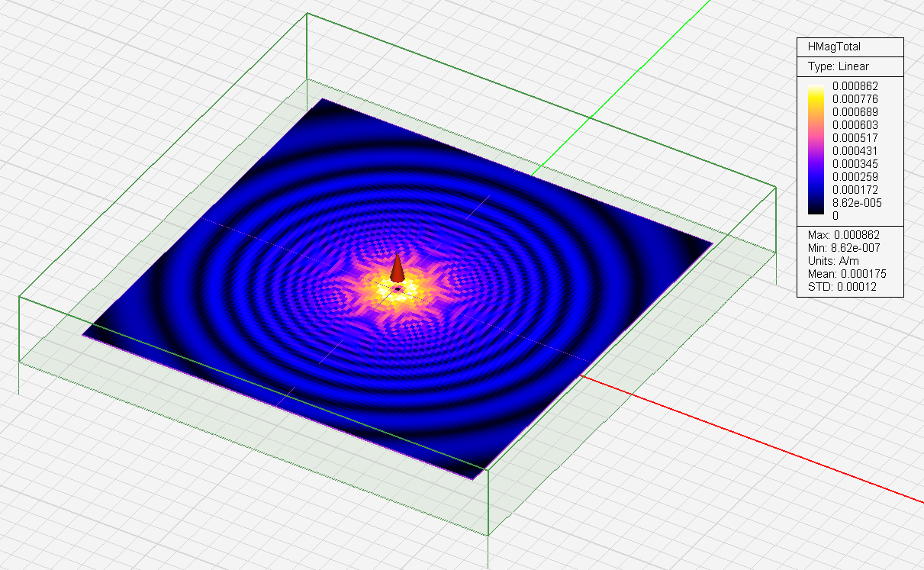The height and width of the screenshot is (570, 924).
Task: Select the 0.000603 scale value
Action: click(x=855, y=125)
